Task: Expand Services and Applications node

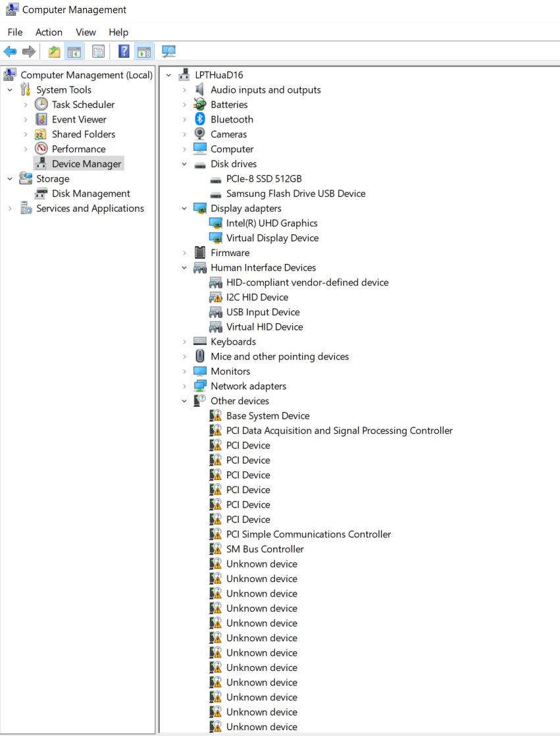Action: pyautogui.click(x=10, y=209)
